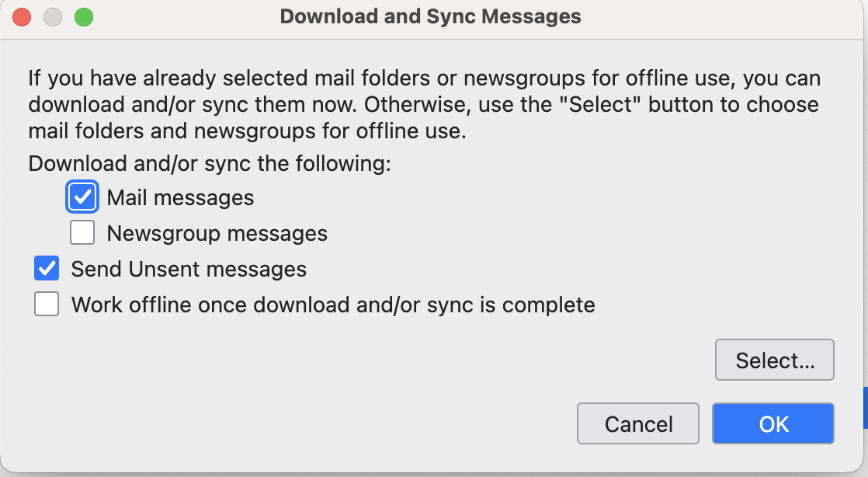This screenshot has width=868, height=477.
Task: Disable the Send Unsent messages checkbox
Action: [x=47, y=269]
